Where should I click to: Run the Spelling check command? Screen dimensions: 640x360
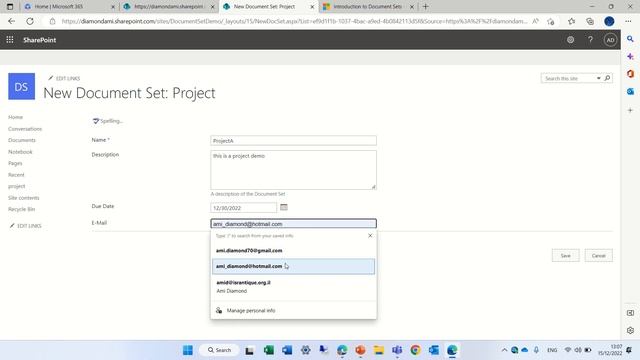pyautogui.click(x=108, y=121)
